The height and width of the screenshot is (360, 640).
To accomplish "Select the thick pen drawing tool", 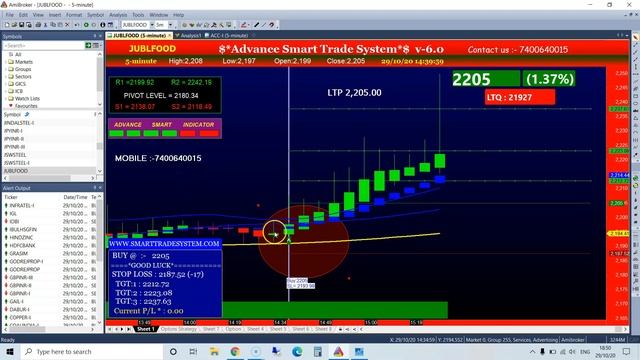I will (256, 25).
